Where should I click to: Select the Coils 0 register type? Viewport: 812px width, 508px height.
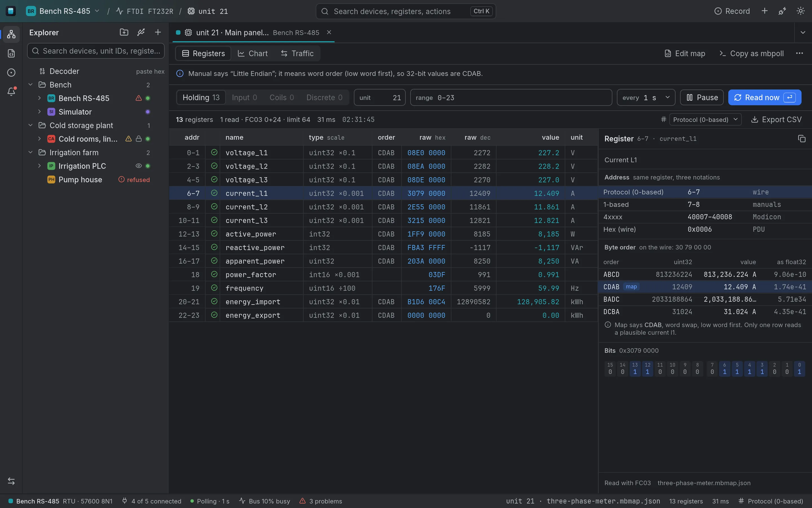point(282,97)
